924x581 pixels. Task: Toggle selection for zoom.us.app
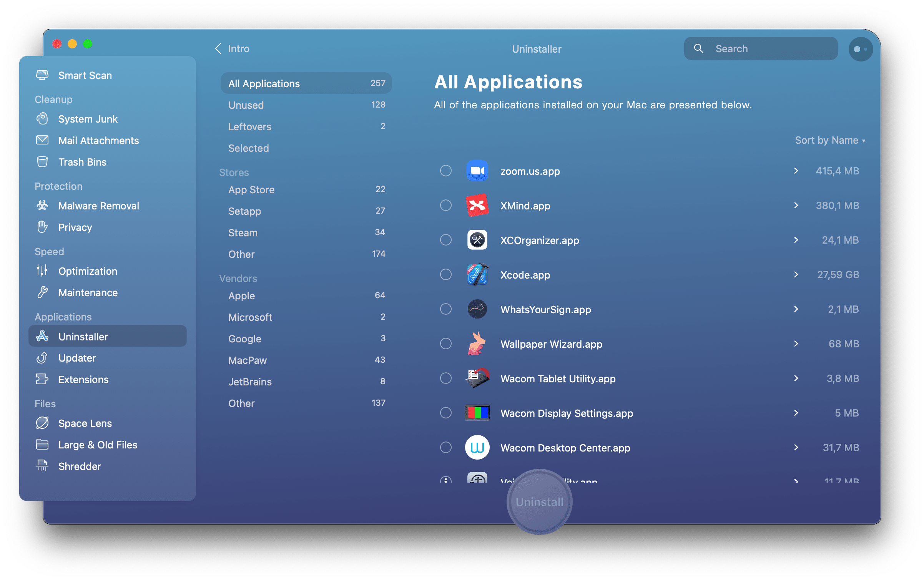[x=445, y=171]
